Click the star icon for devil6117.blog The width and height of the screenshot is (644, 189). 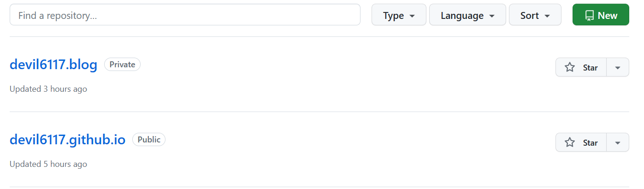click(570, 67)
